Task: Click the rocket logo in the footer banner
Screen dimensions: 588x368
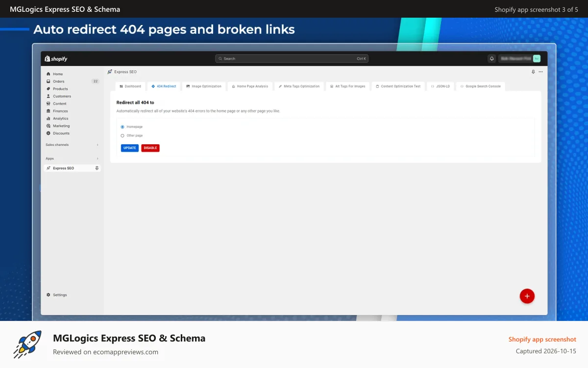Action: (27, 344)
